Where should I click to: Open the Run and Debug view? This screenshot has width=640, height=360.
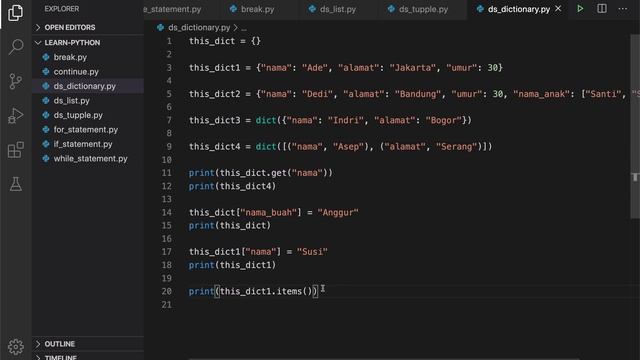[x=16, y=116]
